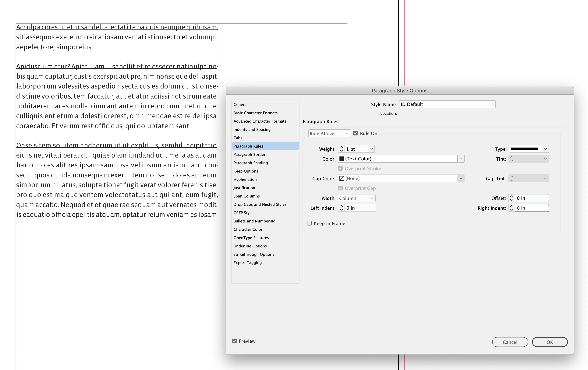
Task: Go to Underline Options section
Action: tap(250, 246)
